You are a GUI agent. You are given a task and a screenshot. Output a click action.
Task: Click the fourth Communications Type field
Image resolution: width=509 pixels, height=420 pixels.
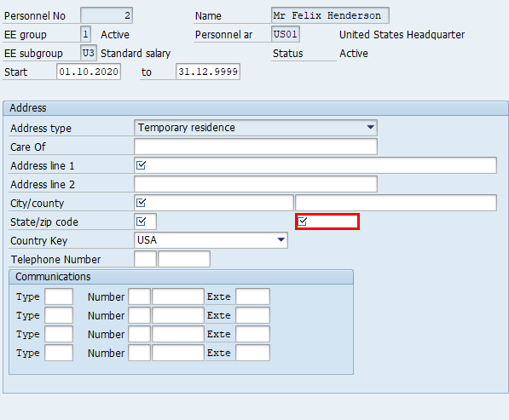(59, 353)
